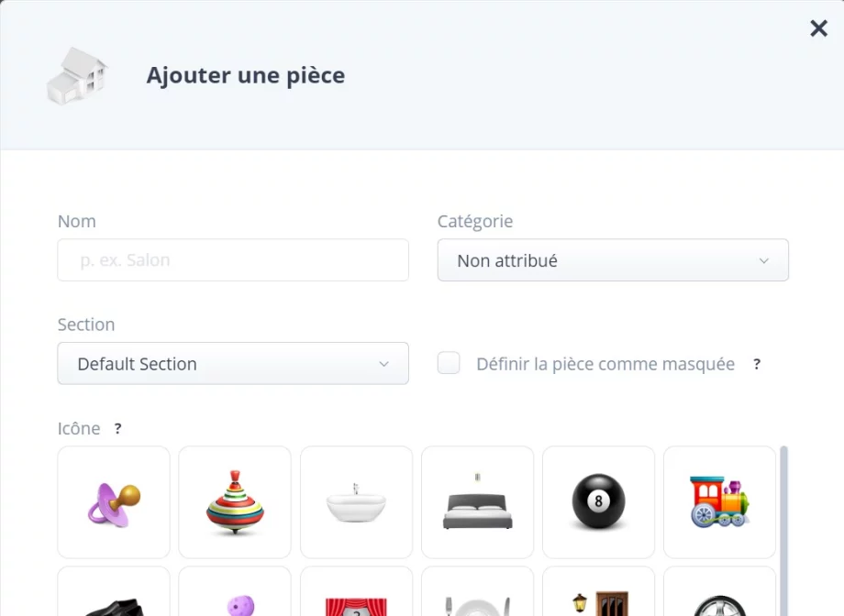Pick the bathtub room icon
844x616 pixels.
pyautogui.click(x=356, y=502)
